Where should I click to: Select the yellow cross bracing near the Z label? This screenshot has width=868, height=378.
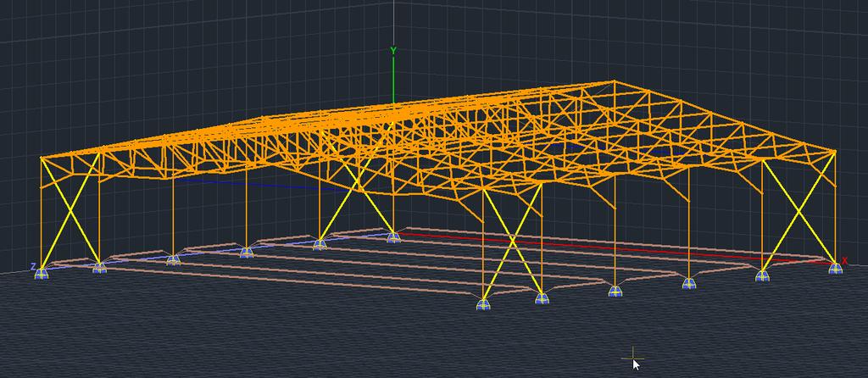coord(70,211)
